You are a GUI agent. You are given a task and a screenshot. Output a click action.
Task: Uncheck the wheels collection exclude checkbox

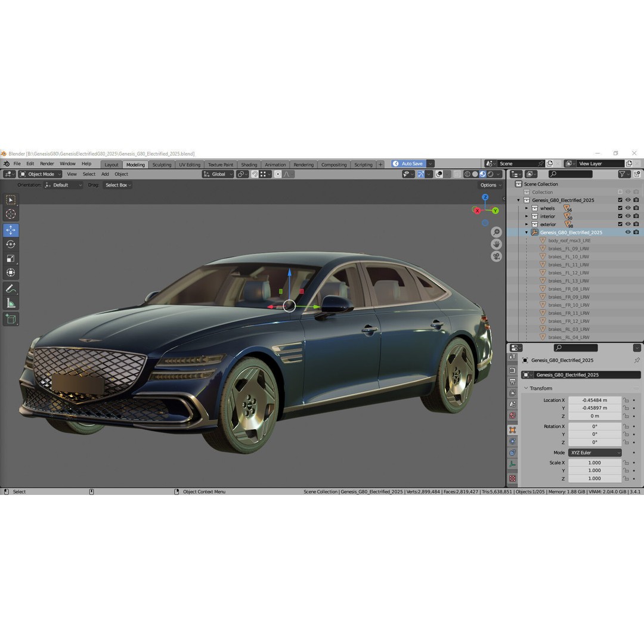click(620, 208)
